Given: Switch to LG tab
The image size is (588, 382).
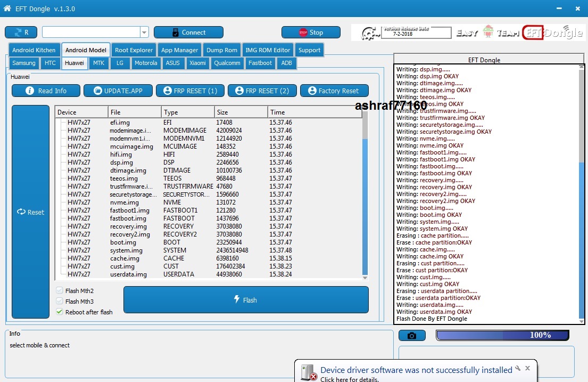Looking at the screenshot, I should point(120,63).
